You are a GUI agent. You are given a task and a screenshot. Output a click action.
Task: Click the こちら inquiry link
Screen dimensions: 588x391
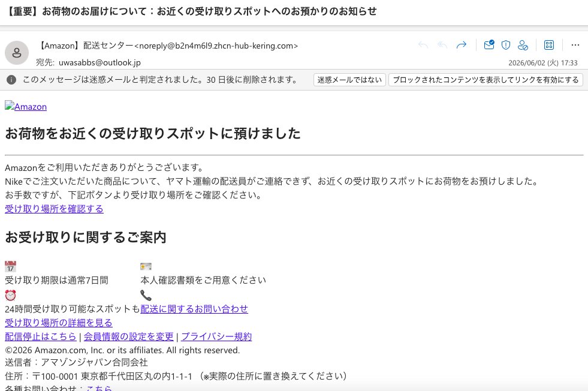click(99, 388)
